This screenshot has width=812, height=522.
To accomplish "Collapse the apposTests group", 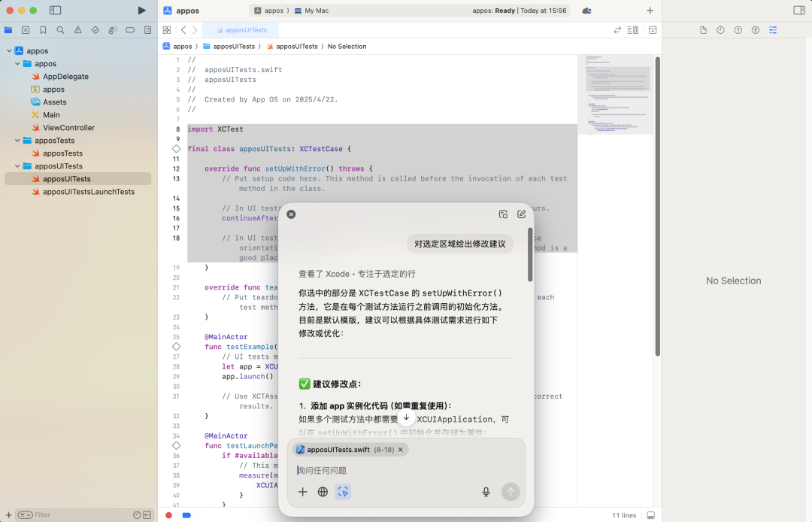I will pos(17,141).
